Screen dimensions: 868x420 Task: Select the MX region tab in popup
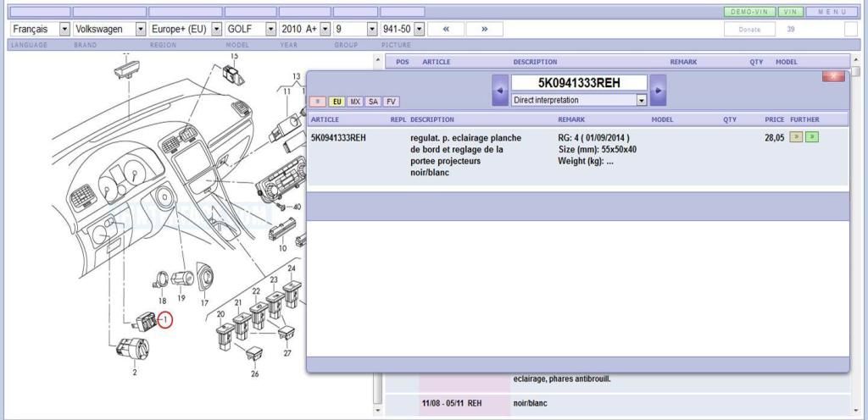[355, 102]
